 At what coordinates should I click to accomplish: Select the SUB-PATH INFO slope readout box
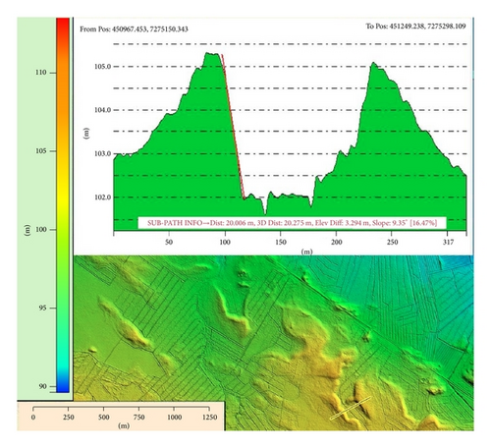(292, 223)
